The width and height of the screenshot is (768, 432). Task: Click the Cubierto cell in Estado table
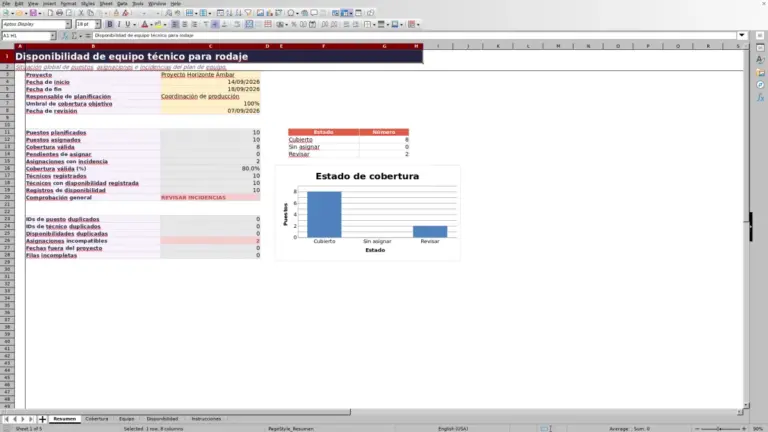(323, 140)
